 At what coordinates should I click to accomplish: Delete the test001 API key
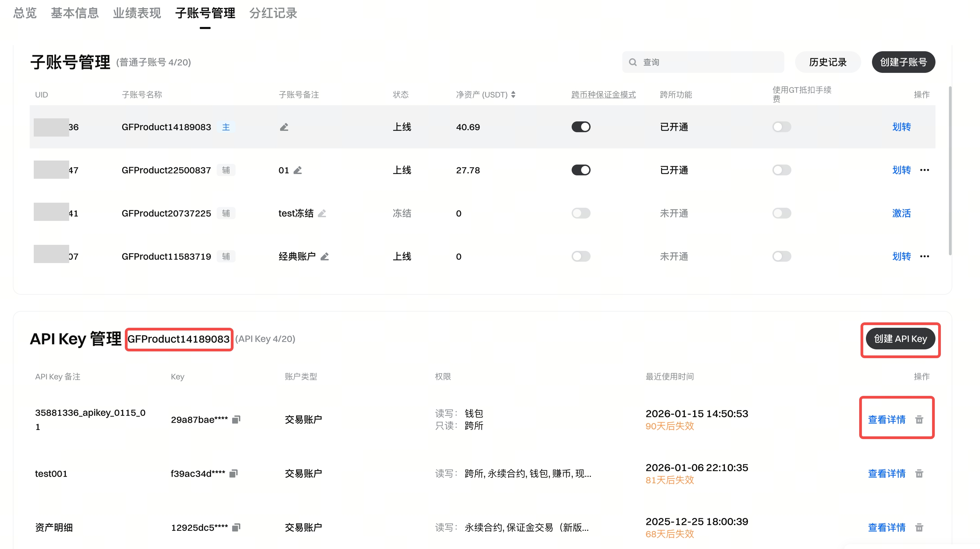click(920, 474)
